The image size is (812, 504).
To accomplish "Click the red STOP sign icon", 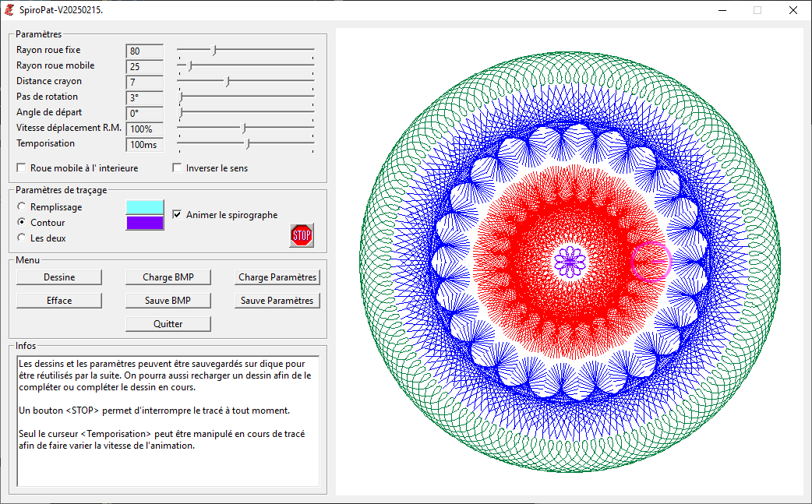I will [x=302, y=235].
